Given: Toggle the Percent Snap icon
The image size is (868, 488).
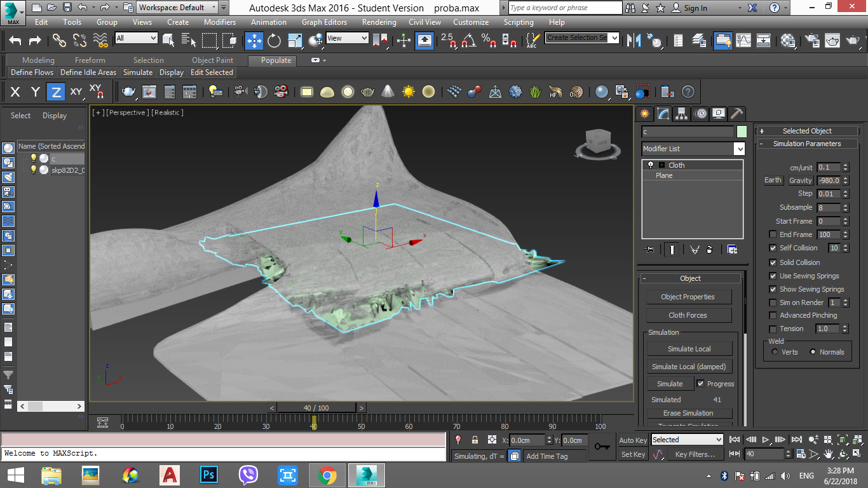Looking at the screenshot, I should coord(489,41).
